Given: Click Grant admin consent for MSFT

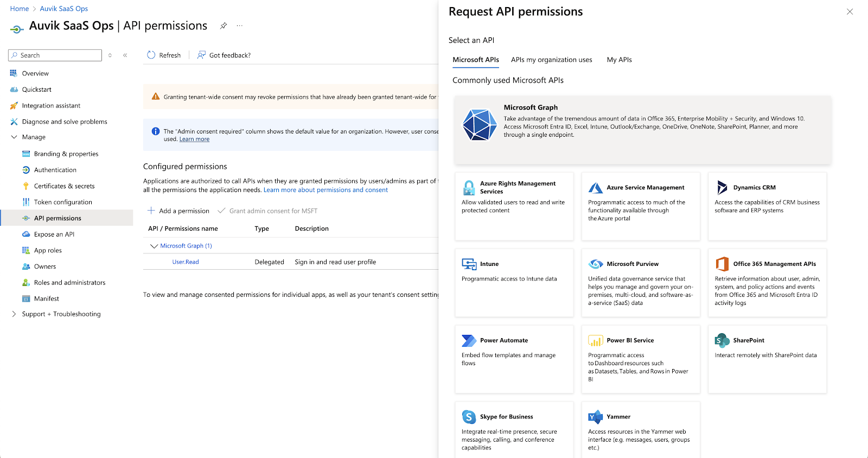Looking at the screenshot, I should point(267,211).
